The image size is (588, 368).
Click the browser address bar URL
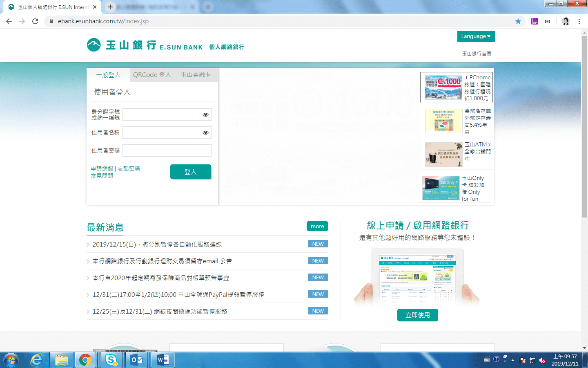[x=103, y=21]
